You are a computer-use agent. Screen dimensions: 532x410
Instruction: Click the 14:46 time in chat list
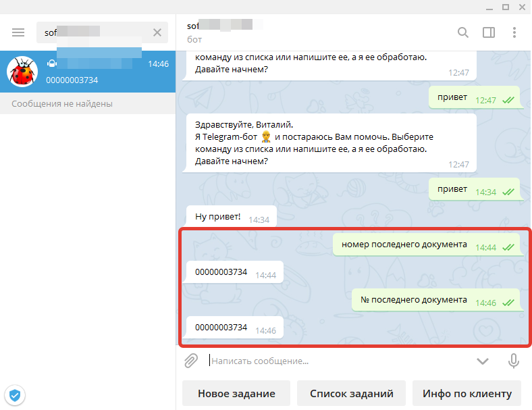click(x=158, y=63)
